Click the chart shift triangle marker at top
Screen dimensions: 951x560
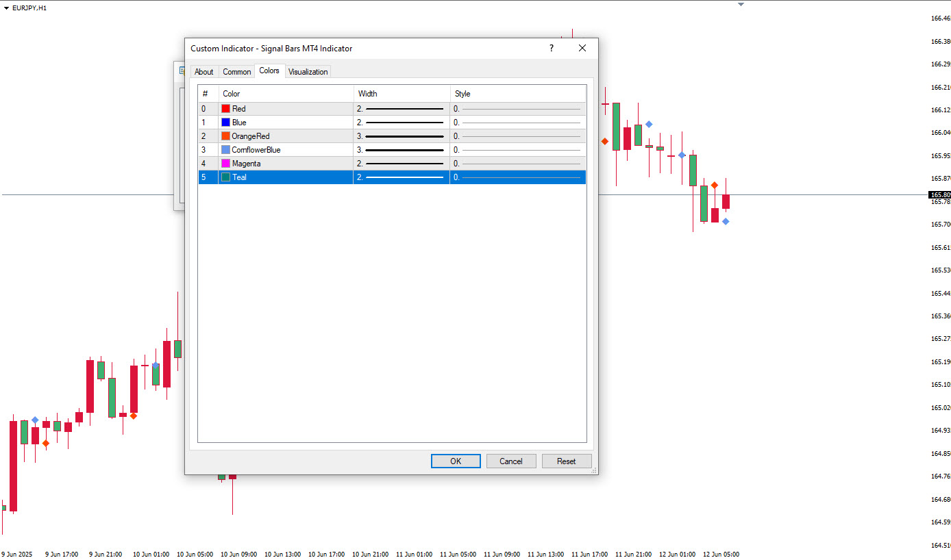[741, 5]
